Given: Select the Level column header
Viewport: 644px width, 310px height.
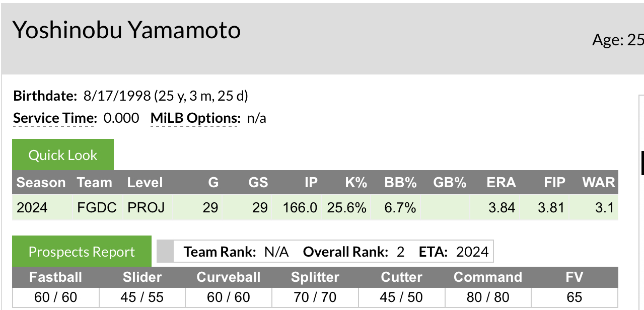Looking at the screenshot, I should pos(145,182).
